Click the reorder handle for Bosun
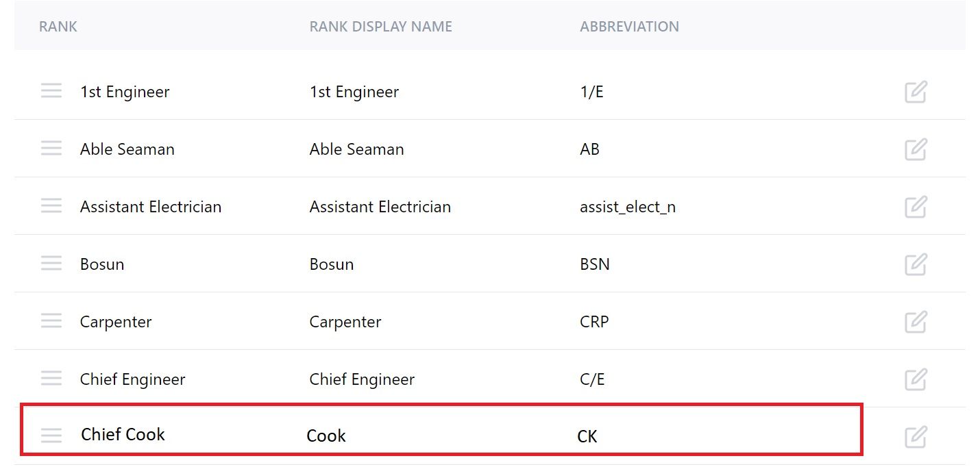The height and width of the screenshot is (467, 980). click(51, 264)
